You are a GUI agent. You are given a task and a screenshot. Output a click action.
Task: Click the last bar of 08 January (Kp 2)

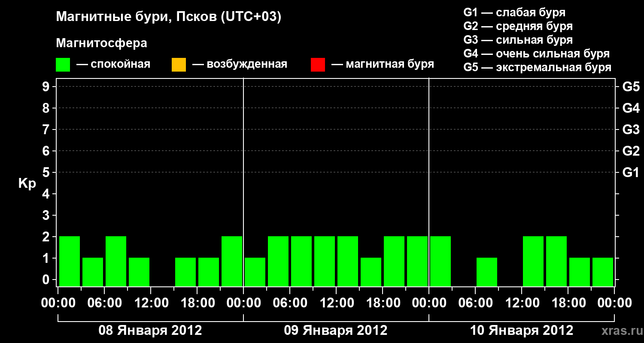click(x=232, y=261)
